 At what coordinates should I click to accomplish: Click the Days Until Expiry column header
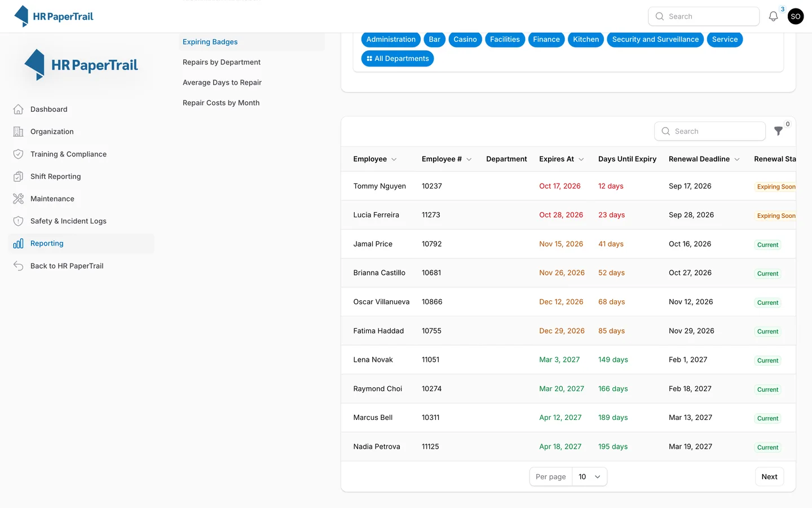[627, 159]
